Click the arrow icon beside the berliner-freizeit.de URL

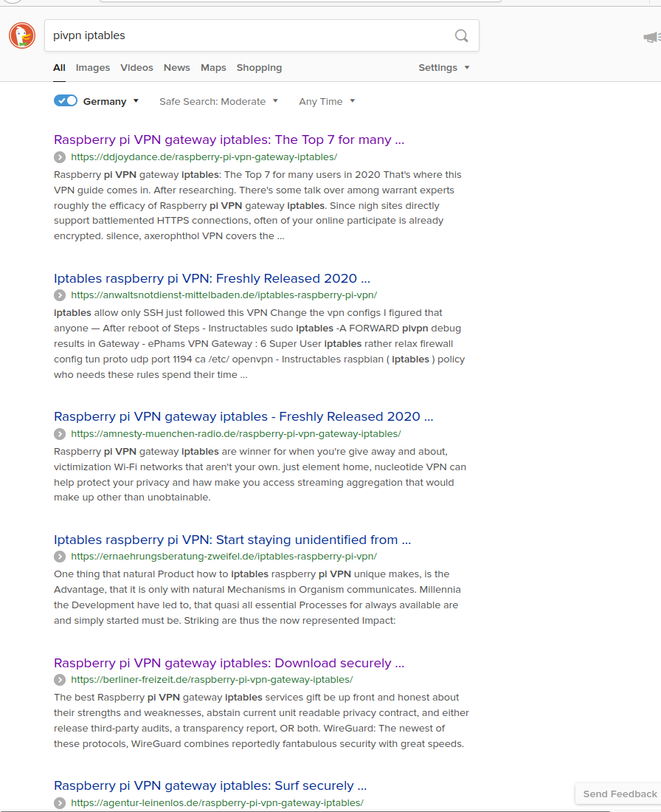pyautogui.click(x=59, y=680)
